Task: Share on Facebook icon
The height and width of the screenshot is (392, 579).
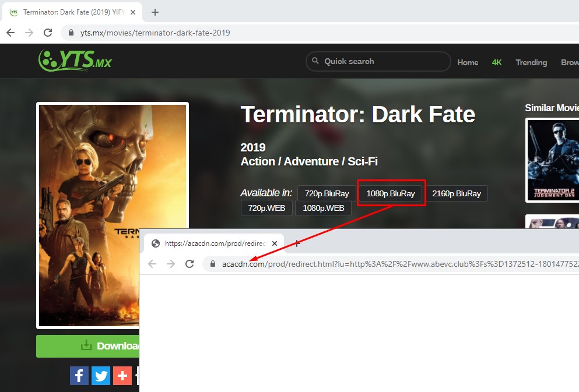Action: click(79, 376)
